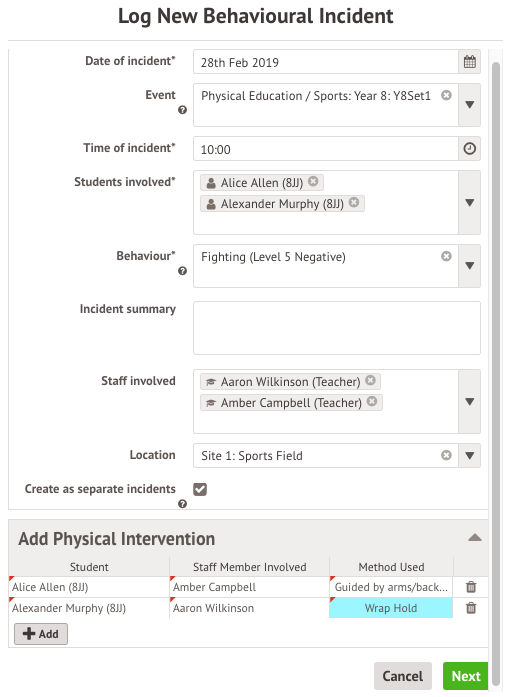
Task: Click the clock icon for incident time
Action: tap(470, 148)
